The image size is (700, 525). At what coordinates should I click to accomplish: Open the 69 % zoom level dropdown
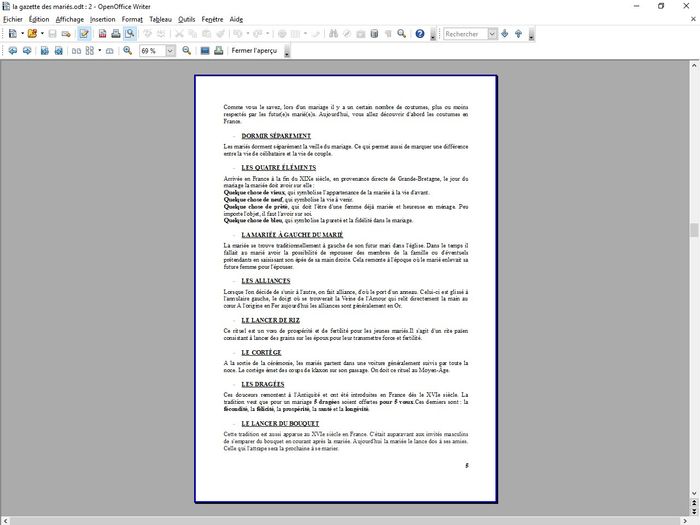(170, 51)
